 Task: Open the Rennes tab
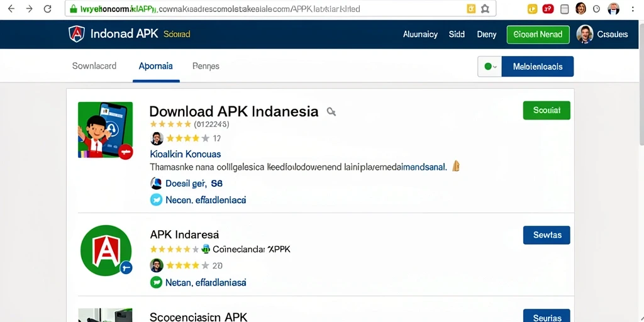[x=206, y=65]
